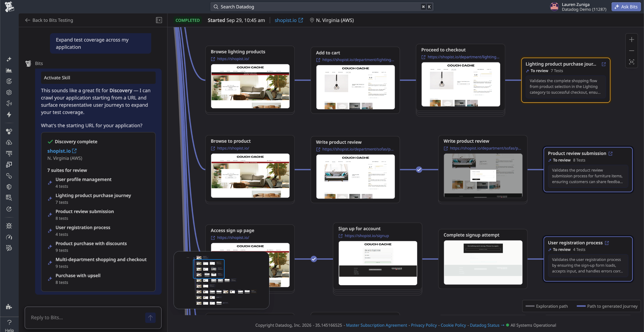This screenshot has width=644, height=332.
Task: Open the Lauren Zuniga account menu
Action: pos(578,7)
